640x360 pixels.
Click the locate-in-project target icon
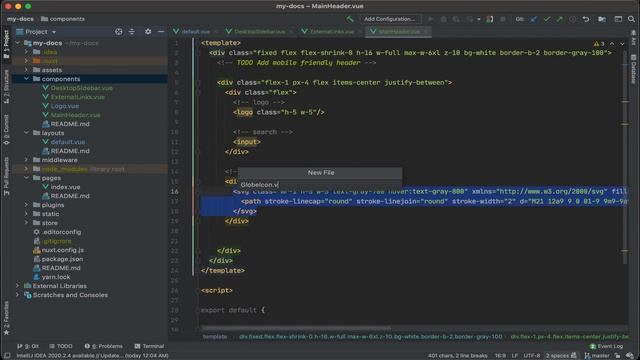click(x=118, y=31)
